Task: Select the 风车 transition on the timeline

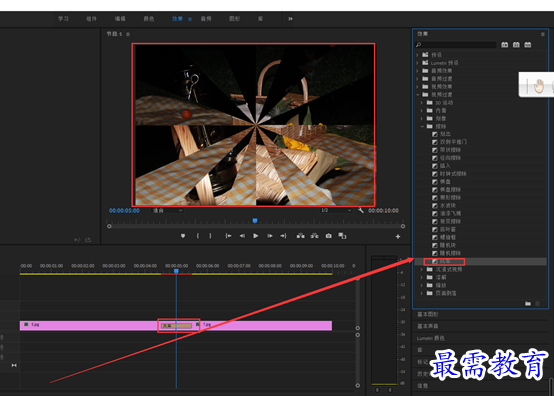Action: pyautogui.click(x=177, y=326)
